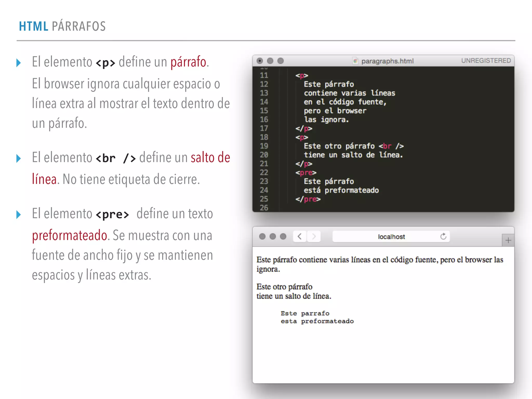Click rendered text 'Este párrafo contiene varias líneas'
This screenshot has height=399, width=532.
tap(313, 260)
